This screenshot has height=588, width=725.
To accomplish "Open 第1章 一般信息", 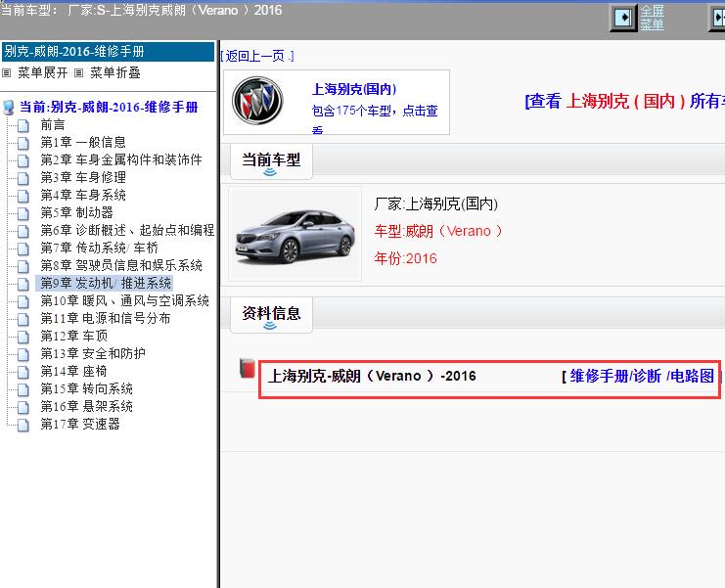I will (83, 143).
